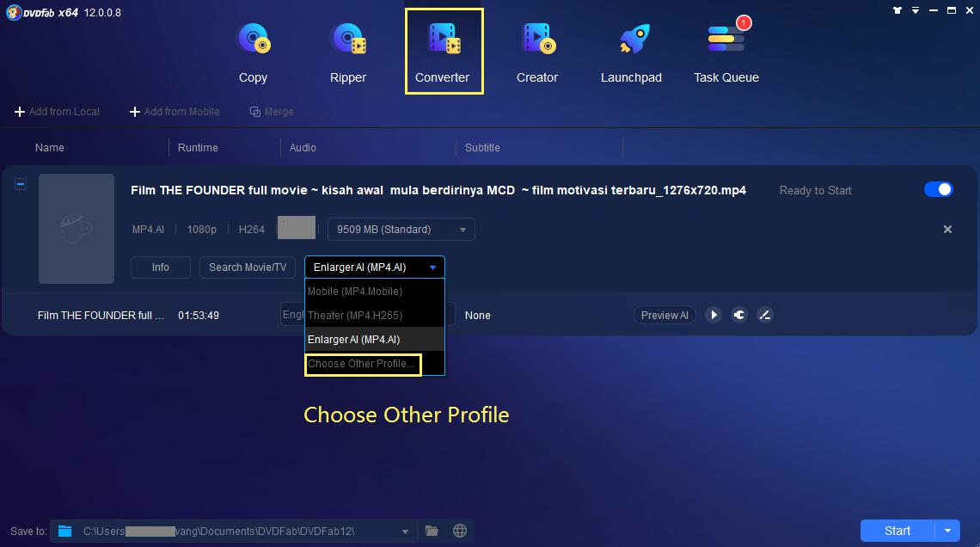Click the Preview AI button
This screenshot has height=547, width=980.
tap(665, 316)
